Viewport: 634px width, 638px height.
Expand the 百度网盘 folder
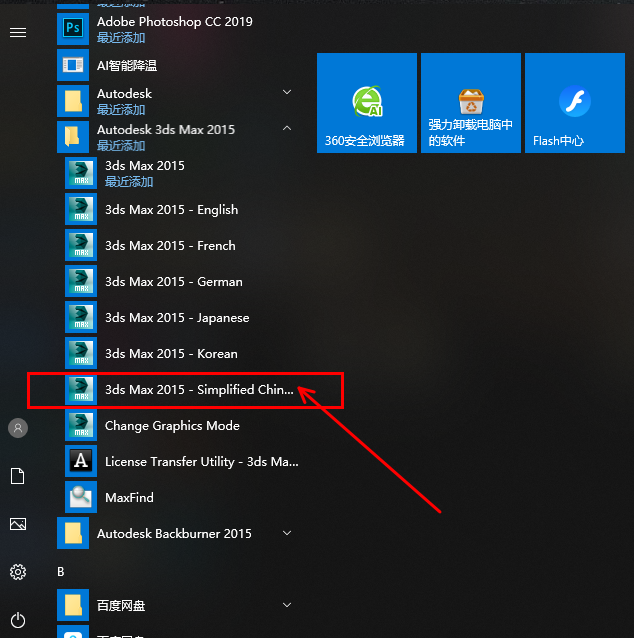coord(287,605)
